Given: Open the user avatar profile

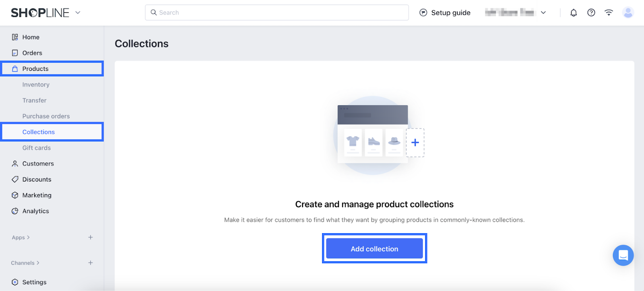Looking at the screenshot, I should point(628,12).
